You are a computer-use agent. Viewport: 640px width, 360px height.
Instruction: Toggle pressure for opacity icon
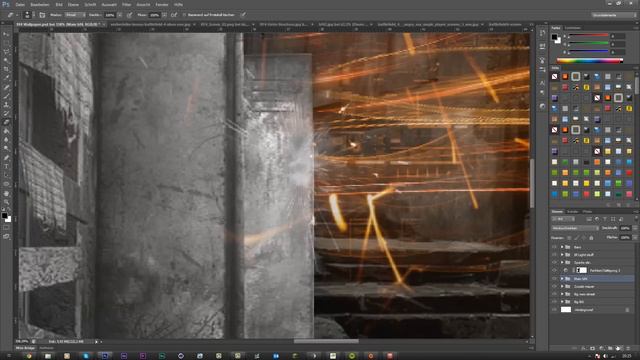tap(129, 15)
